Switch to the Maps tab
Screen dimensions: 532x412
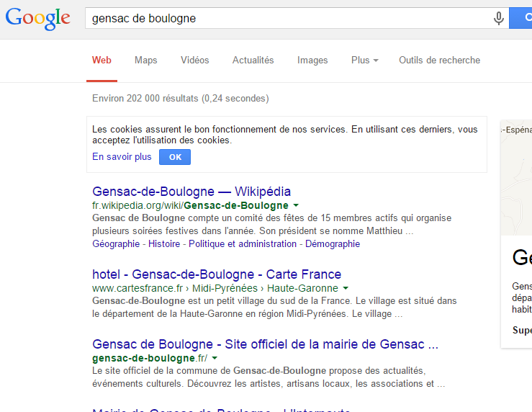146,60
